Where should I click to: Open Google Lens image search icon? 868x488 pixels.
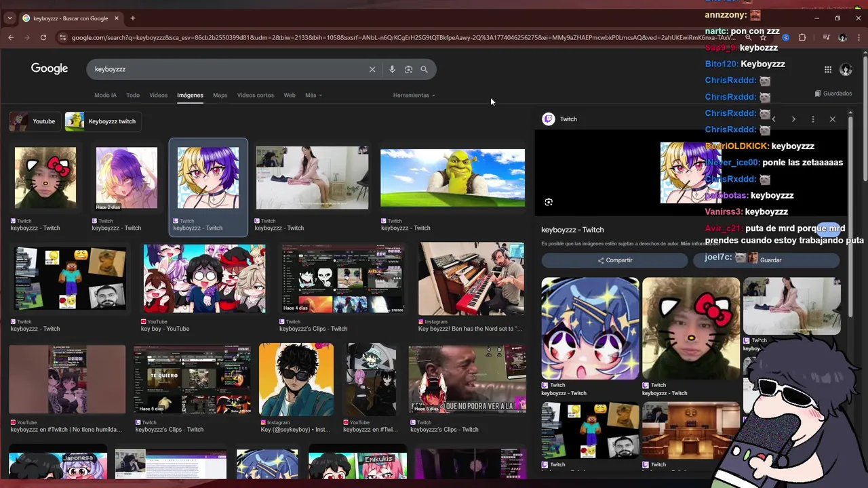coord(408,69)
